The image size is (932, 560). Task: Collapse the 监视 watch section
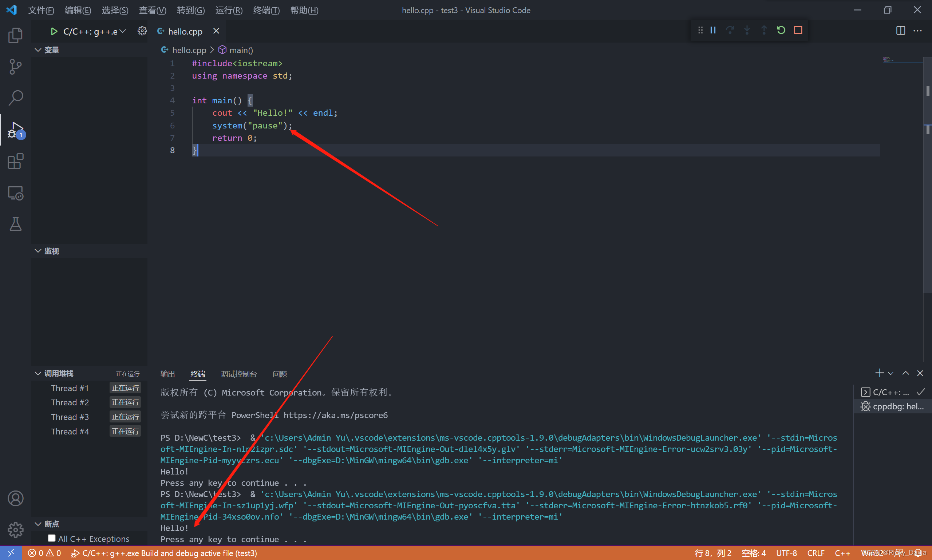[38, 251]
